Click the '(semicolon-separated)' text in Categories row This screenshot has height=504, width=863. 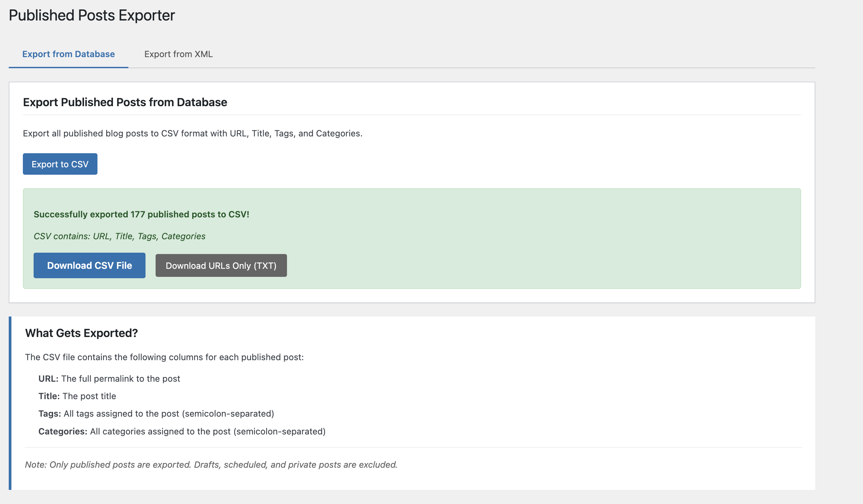pyautogui.click(x=280, y=431)
